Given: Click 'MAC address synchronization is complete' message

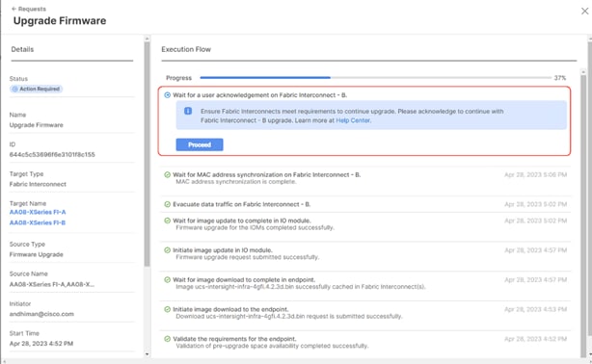Looking at the screenshot, I should (236, 182).
